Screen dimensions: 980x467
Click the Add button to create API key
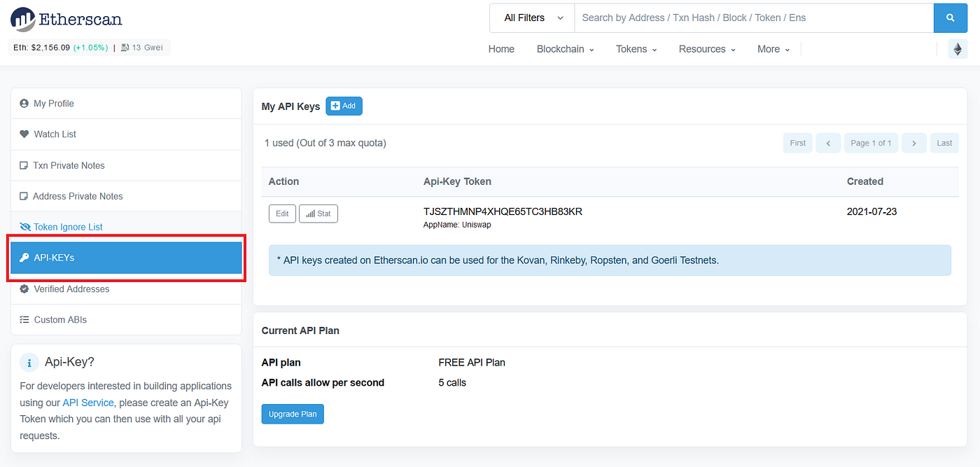tap(344, 106)
